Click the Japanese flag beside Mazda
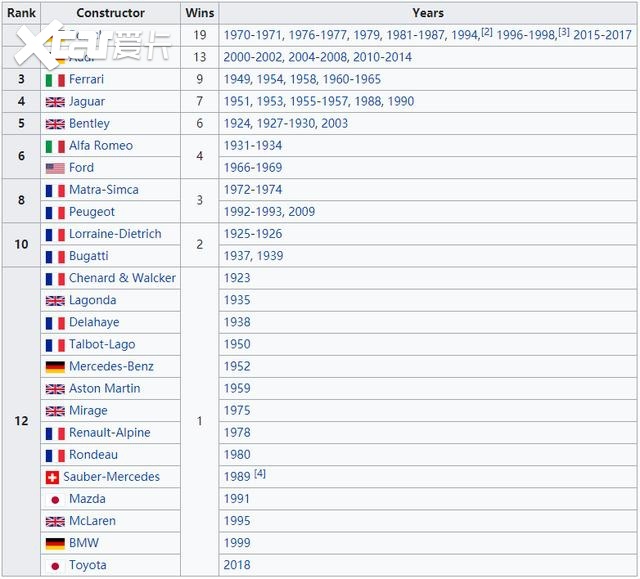 [55, 499]
